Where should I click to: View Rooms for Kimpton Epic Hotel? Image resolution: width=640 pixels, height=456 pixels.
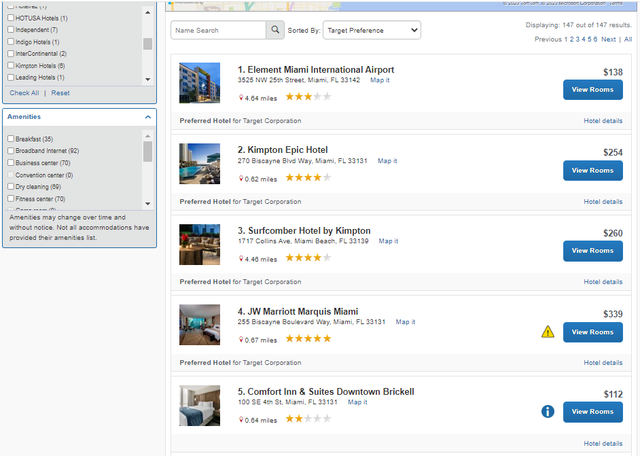(593, 171)
